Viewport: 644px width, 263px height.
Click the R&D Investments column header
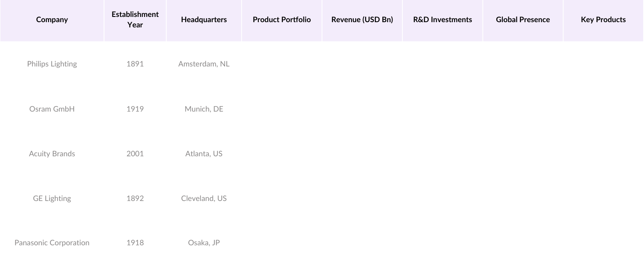point(442,20)
